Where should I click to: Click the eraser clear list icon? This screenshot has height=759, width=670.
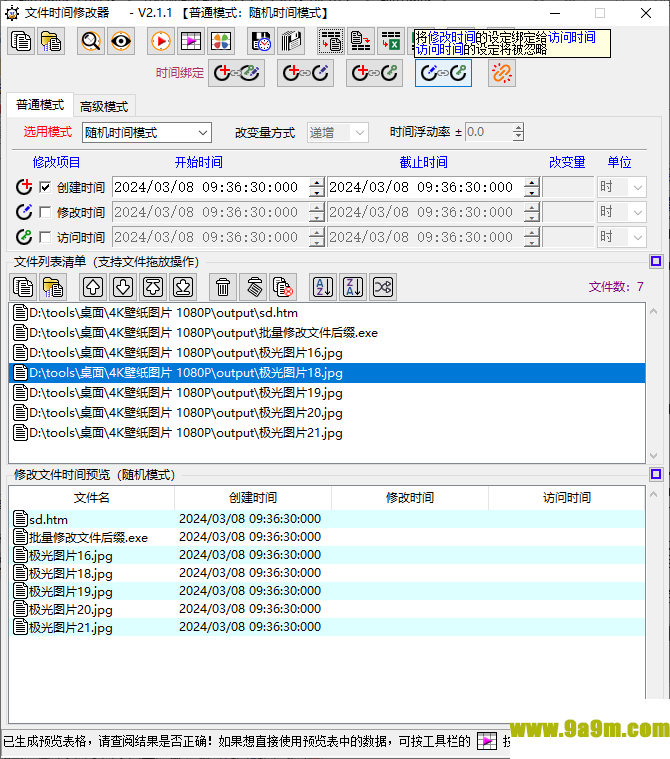(253, 287)
